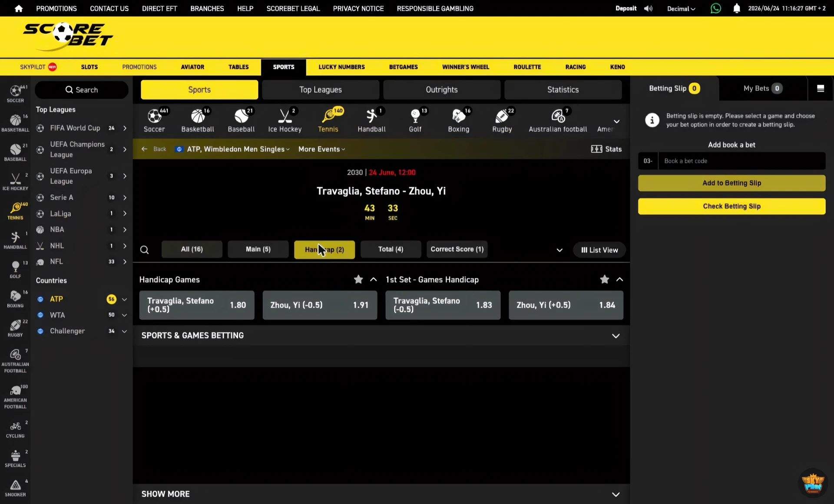Click Add to Betting Slip button
Screen dimensions: 834x504
click(x=731, y=183)
